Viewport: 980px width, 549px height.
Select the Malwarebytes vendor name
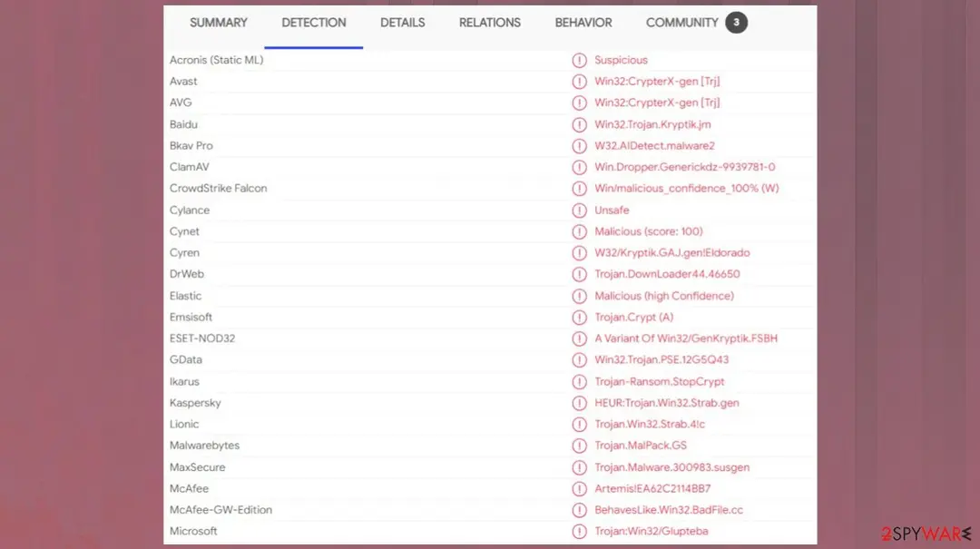coord(204,446)
